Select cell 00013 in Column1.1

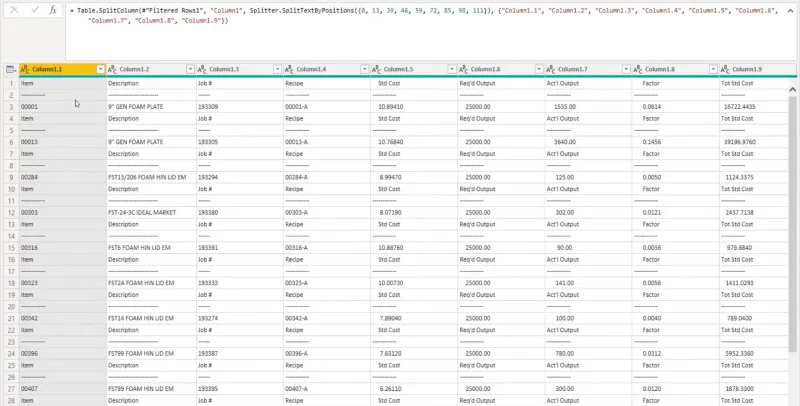click(x=63, y=142)
